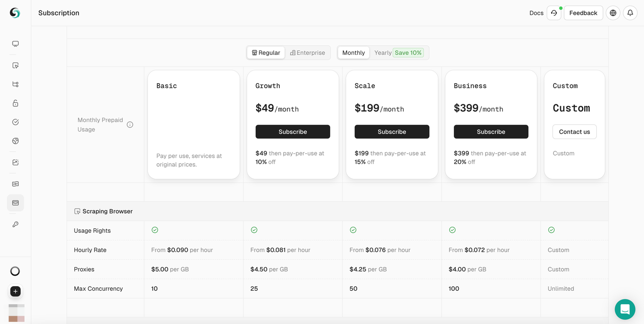Open the Dashboard monitor icon in sidebar
Screen dimensions: 644x324
click(x=15, y=43)
